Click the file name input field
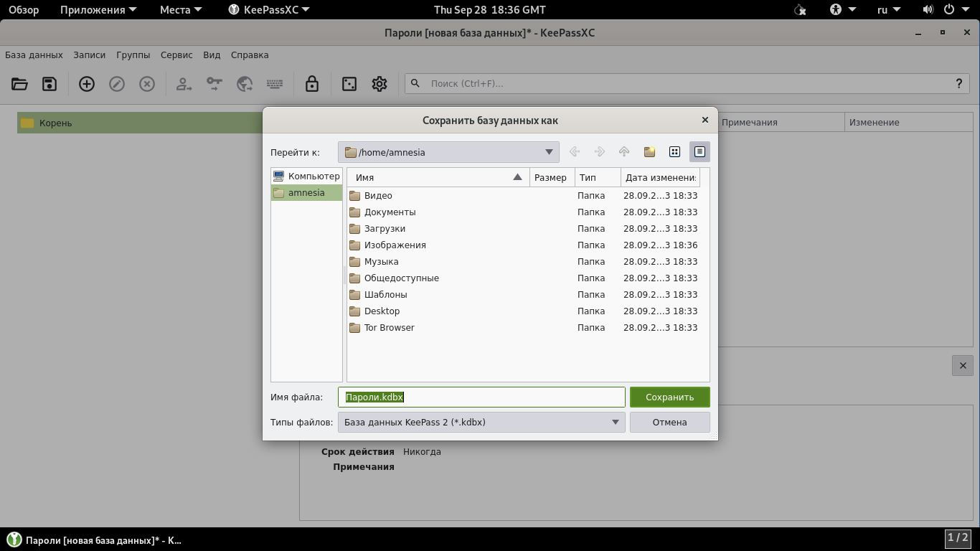The height and width of the screenshot is (551, 980). pos(502,397)
